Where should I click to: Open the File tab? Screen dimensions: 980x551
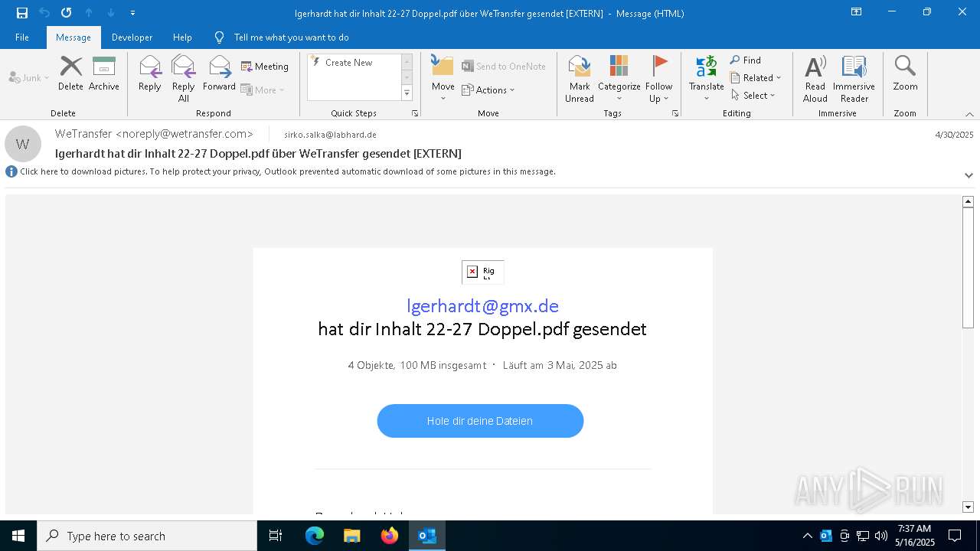pyautogui.click(x=22, y=37)
